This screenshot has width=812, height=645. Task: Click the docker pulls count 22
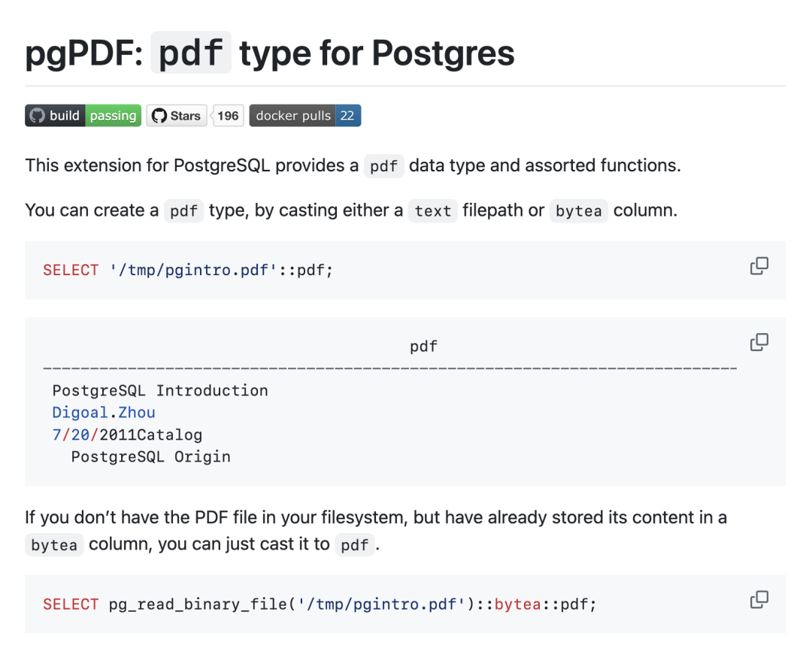point(347,116)
